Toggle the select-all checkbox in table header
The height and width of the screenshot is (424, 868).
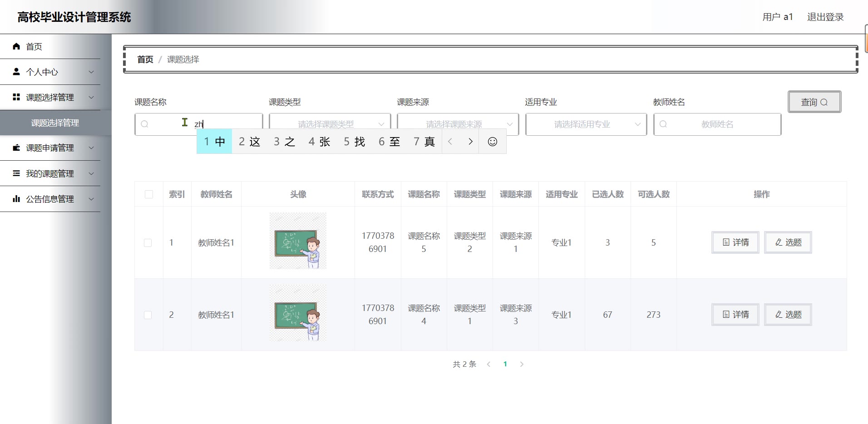click(x=148, y=194)
